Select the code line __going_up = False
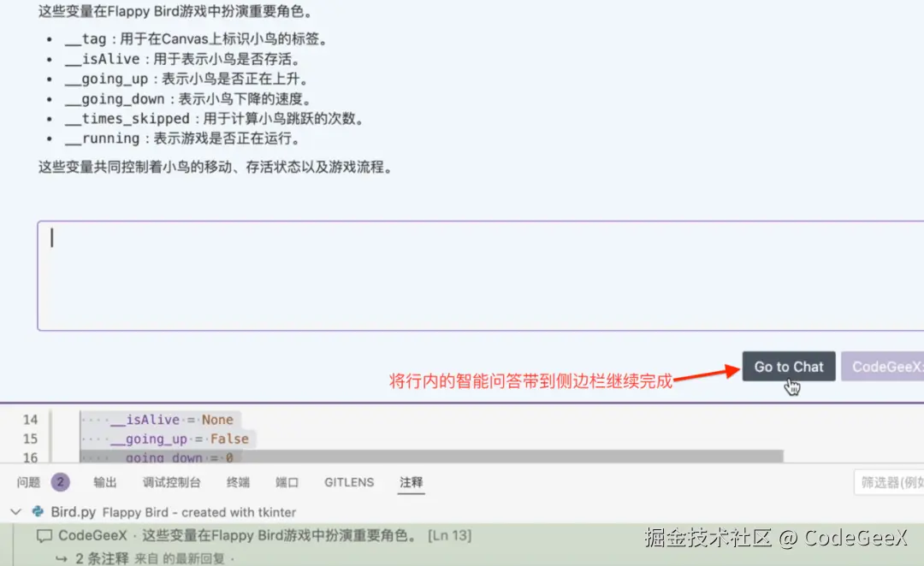924x566 pixels. tap(169, 439)
